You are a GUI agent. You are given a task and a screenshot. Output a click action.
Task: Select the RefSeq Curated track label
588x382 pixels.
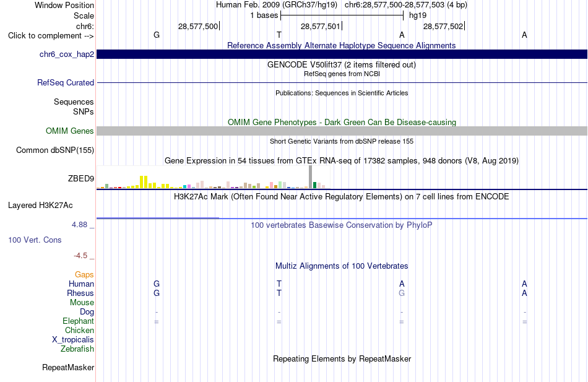click(65, 82)
